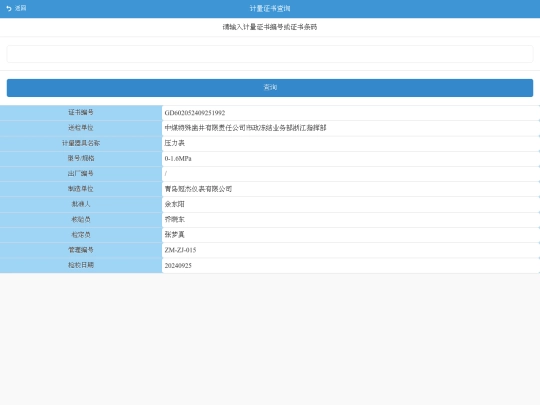Screen dimensions: 540x405
Task: Select certificate number value GD602052409251992
Action: click(195, 113)
